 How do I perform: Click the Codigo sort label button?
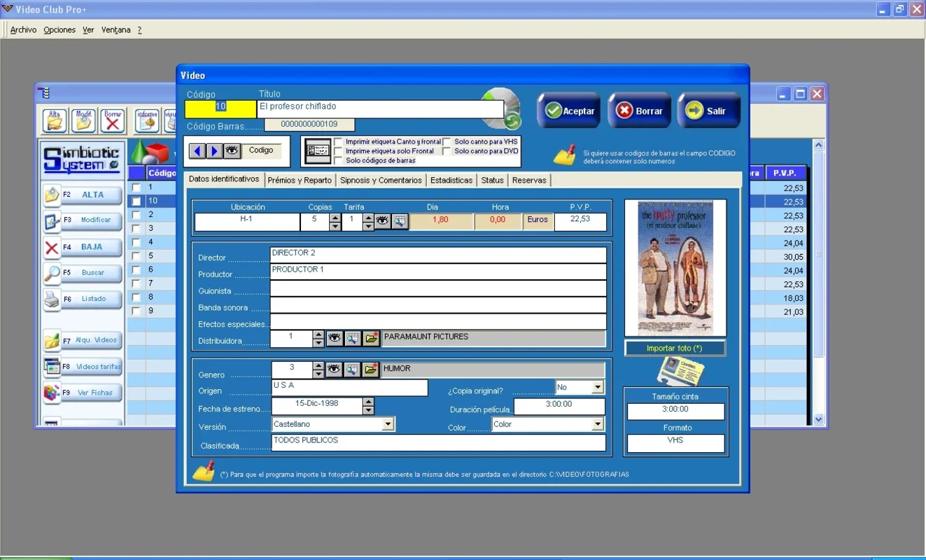[261, 150]
